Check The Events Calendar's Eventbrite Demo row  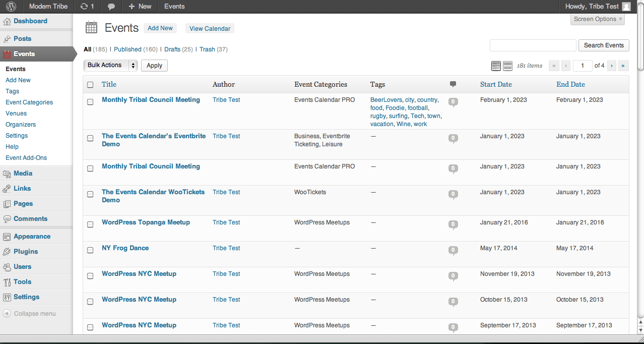click(90, 138)
